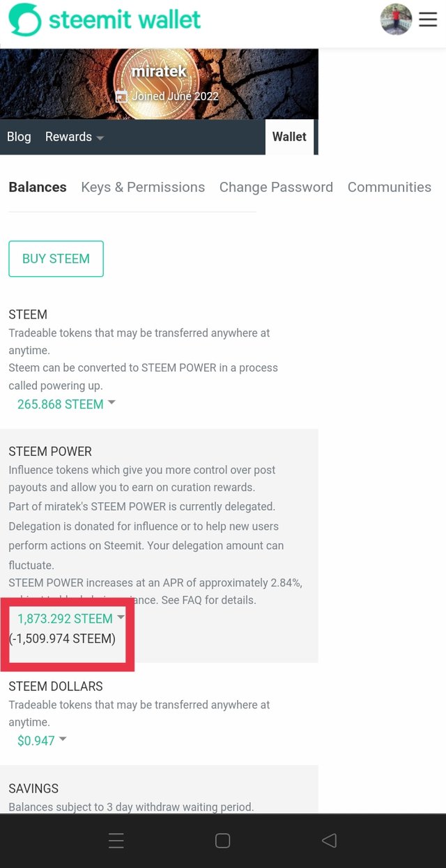Viewport: 446px width, 868px height.
Task: Open the Communities tab
Action: coord(389,187)
